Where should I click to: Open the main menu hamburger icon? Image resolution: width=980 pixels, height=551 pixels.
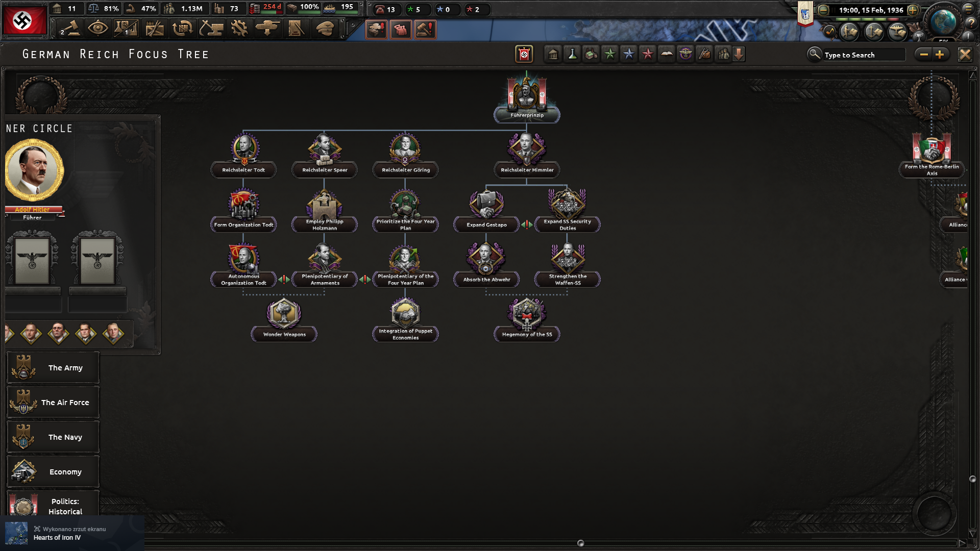[x=968, y=9]
